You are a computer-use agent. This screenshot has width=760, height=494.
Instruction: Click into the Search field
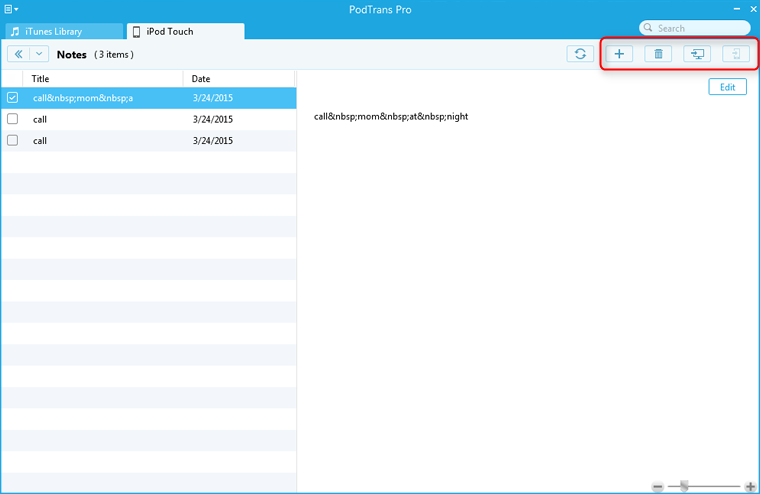tap(700, 28)
